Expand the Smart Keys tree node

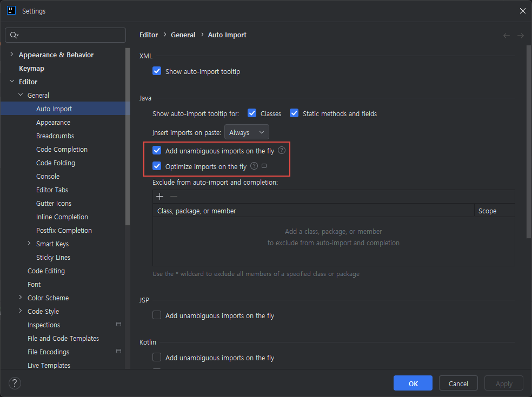29,244
